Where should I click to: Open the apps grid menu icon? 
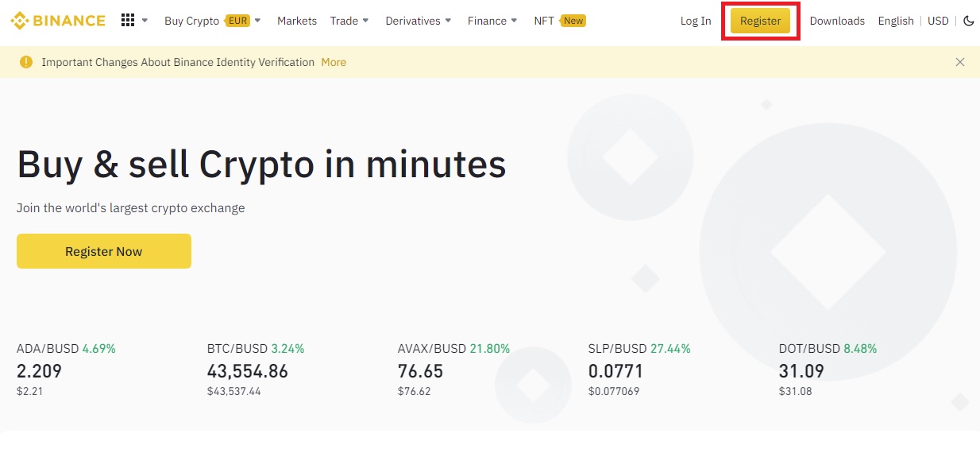point(128,21)
